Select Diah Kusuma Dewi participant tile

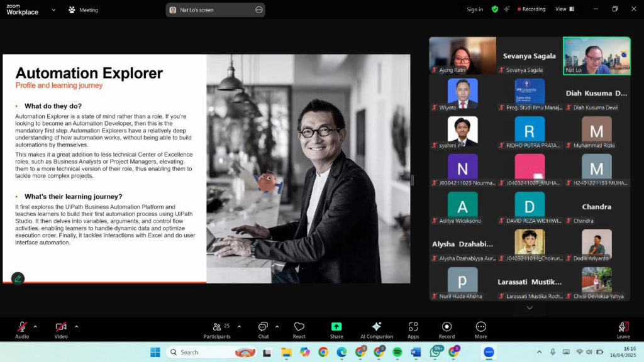click(x=597, y=94)
